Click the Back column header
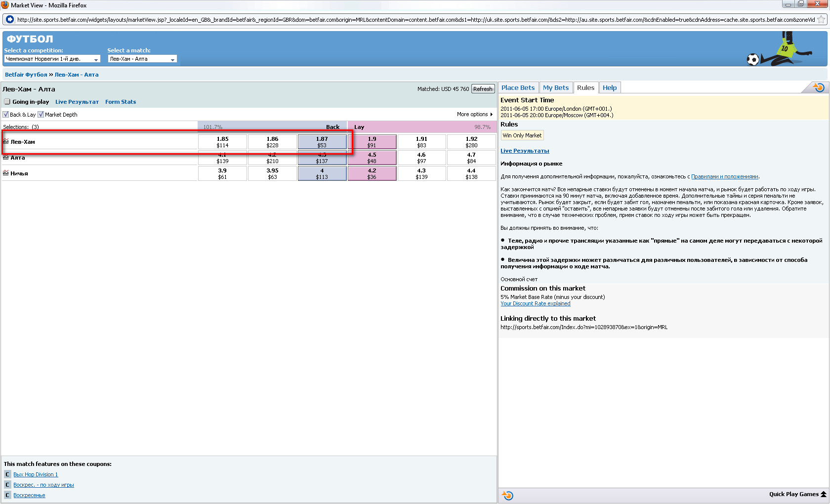Screen dimensions: 830x504 click(332, 127)
